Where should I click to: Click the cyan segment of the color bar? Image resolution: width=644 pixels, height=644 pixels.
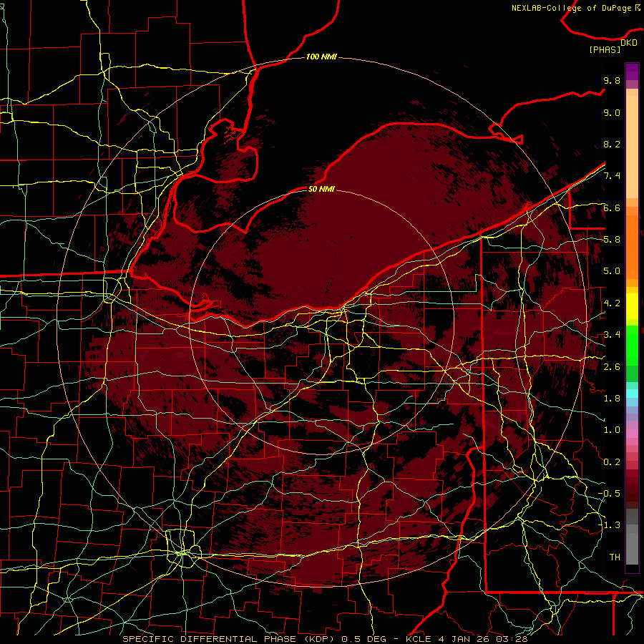(632, 393)
